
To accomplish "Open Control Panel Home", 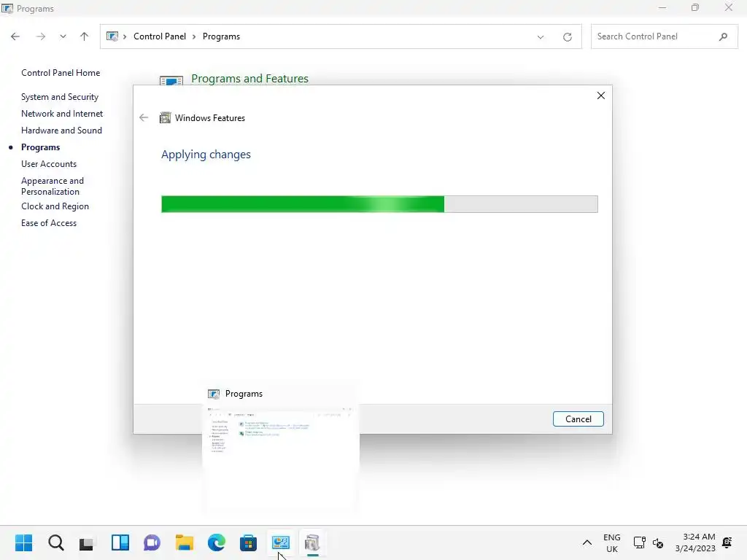I will tap(61, 73).
